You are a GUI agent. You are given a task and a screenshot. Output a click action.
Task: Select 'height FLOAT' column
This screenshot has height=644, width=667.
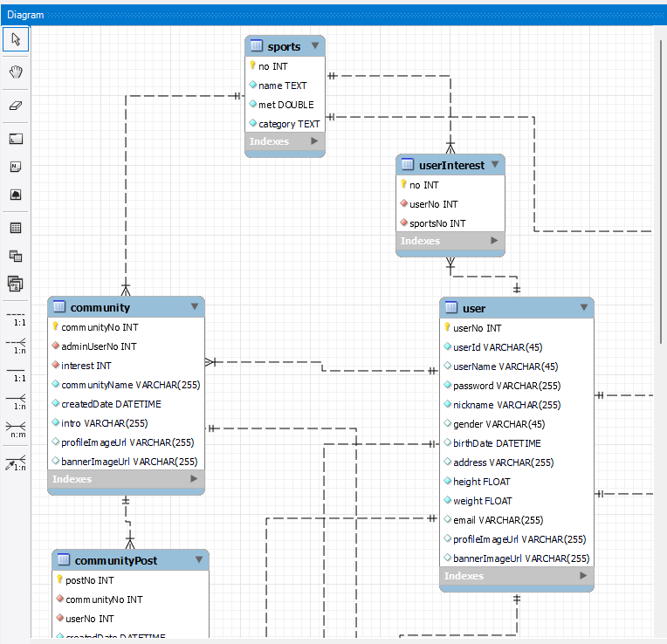click(x=517, y=482)
